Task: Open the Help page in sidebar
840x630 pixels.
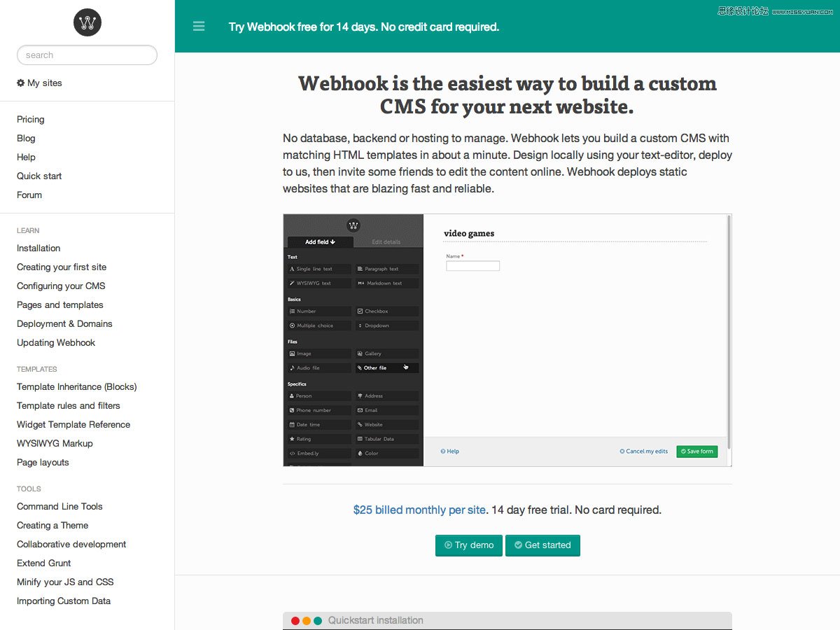Action: [x=26, y=157]
